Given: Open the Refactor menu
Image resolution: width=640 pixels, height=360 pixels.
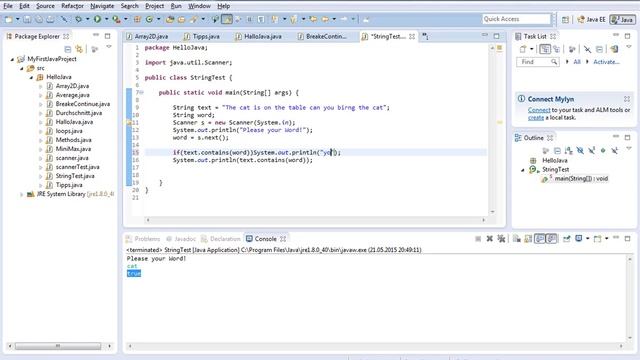Looking at the screenshot, I should click(72, 6).
